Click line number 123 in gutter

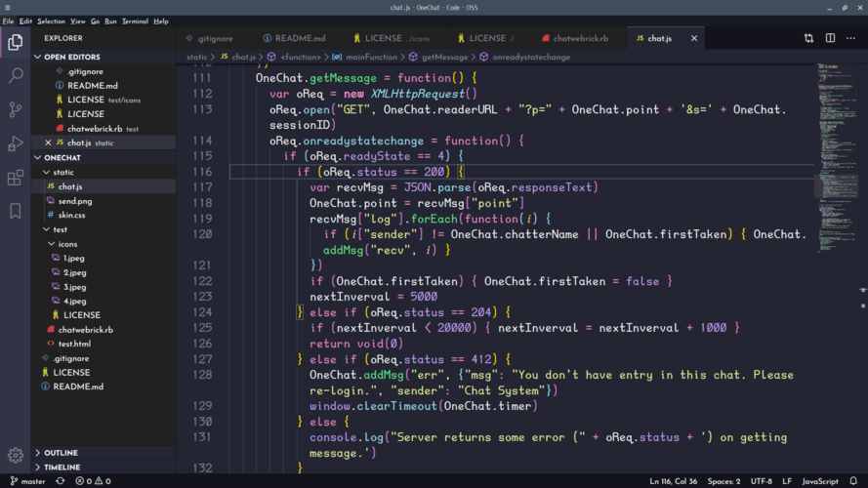(202, 297)
